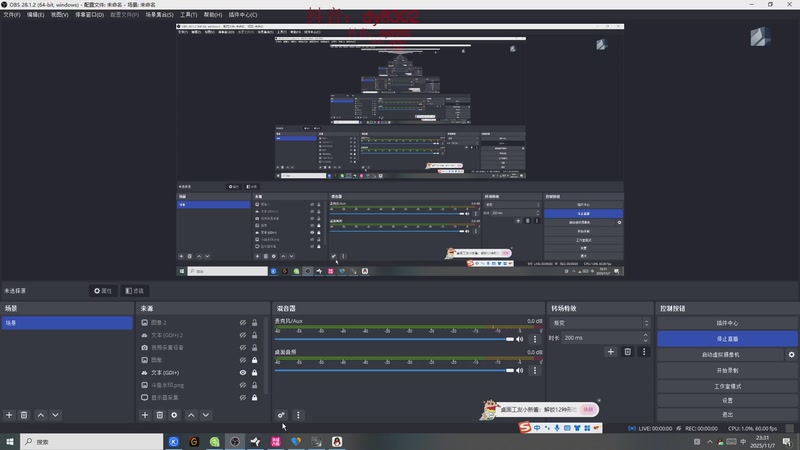The width and height of the screenshot is (800, 450).
Task: Open audio mixer panel menu dots
Action: point(298,415)
